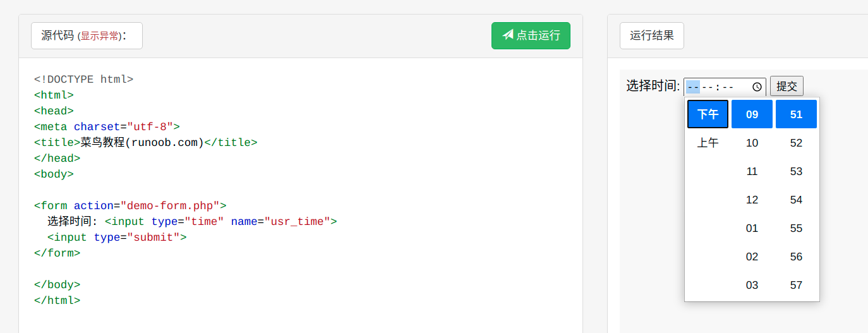Choose hour 12 in picker
Screen dimensions: 868x333
(x=752, y=200)
